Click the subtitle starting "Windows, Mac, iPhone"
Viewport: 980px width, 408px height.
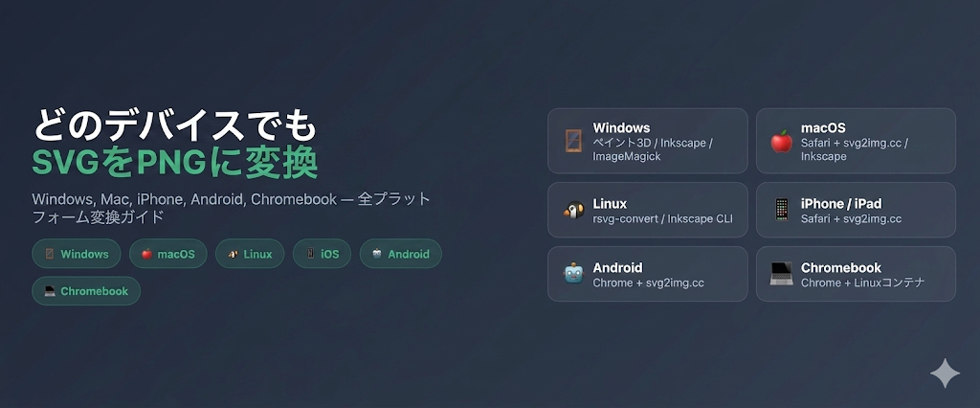coord(232,208)
